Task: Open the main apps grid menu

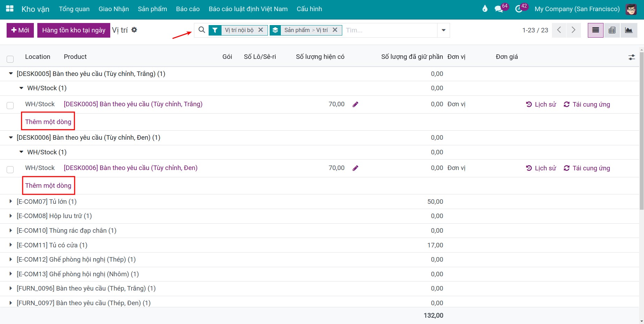Action: (10, 9)
